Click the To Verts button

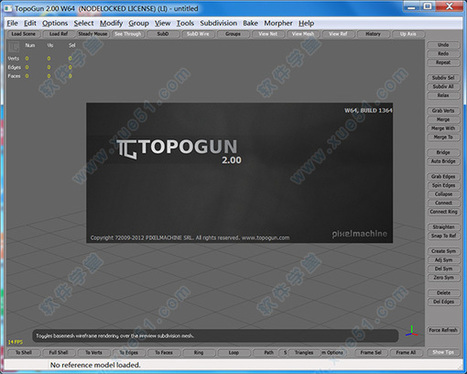(x=94, y=353)
